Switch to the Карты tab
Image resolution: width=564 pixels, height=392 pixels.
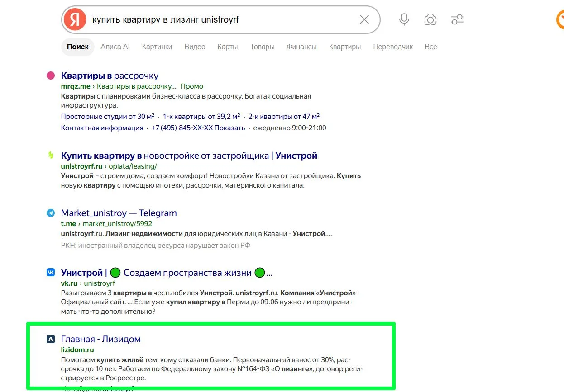pyautogui.click(x=228, y=47)
